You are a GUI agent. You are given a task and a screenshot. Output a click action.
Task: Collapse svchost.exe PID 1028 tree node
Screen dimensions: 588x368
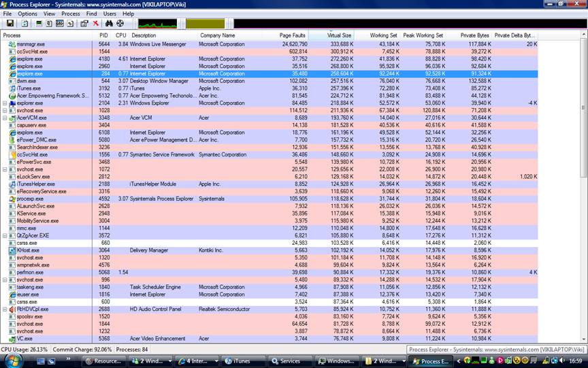[x=5, y=111]
